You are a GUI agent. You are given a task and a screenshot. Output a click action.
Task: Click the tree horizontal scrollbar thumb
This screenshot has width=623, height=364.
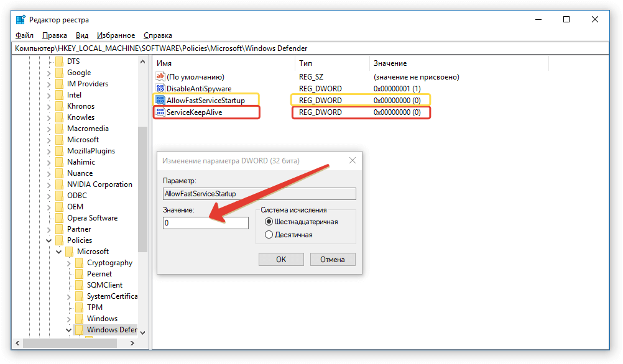tap(70, 343)
